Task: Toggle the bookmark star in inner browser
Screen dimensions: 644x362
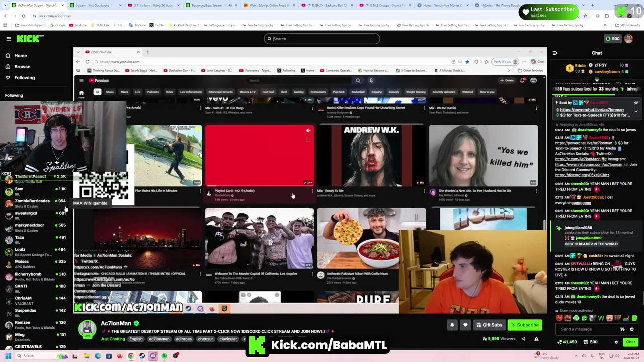Action: [x=467, y=62]
